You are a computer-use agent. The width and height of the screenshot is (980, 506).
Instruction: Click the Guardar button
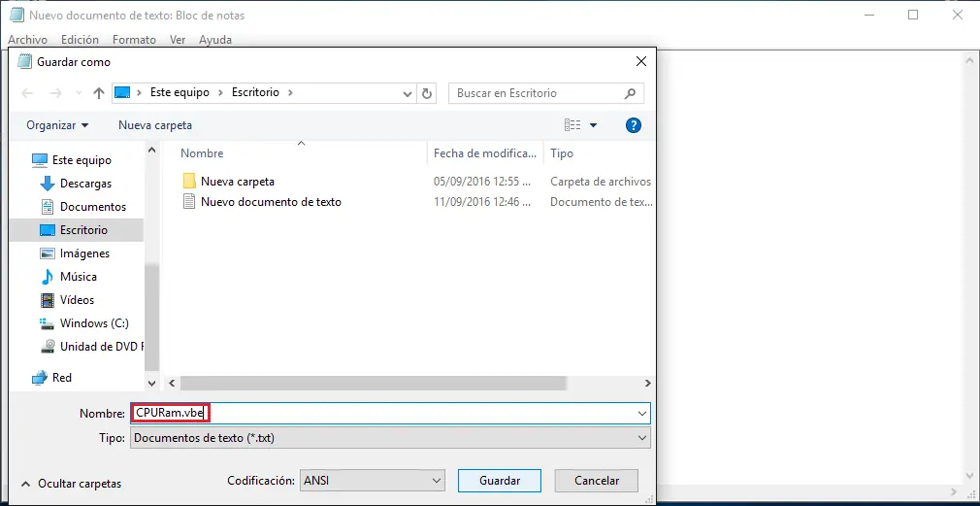pos(500,481)
